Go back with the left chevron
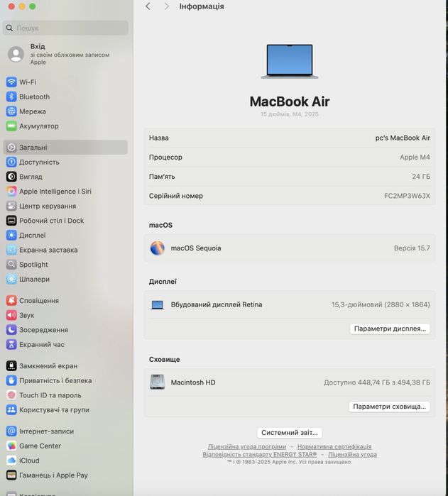 click(148, 6)
